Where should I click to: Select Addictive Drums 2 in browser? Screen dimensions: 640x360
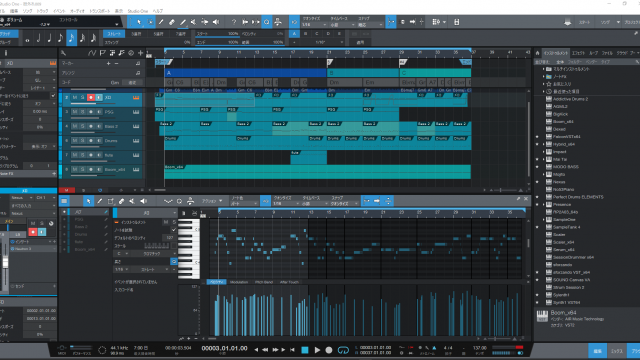point(570,99)
